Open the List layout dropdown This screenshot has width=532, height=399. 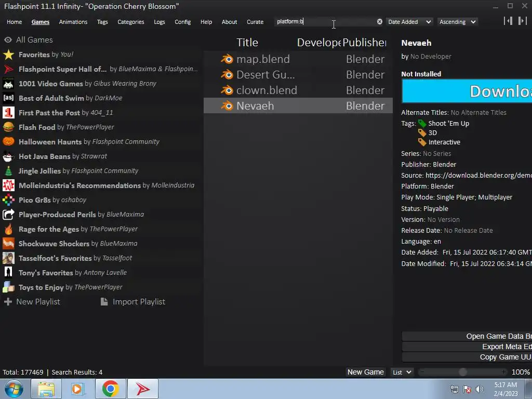[402, 372]
